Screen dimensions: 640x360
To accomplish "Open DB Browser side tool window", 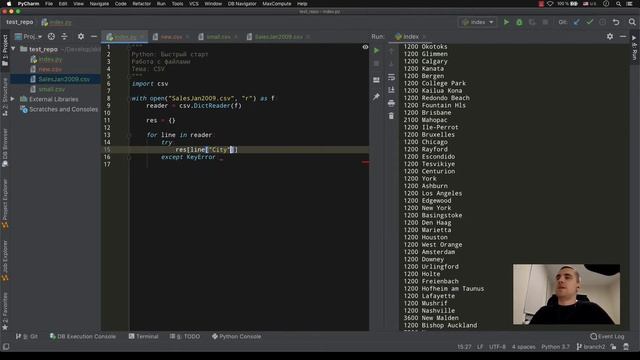I will pos(5,147).
